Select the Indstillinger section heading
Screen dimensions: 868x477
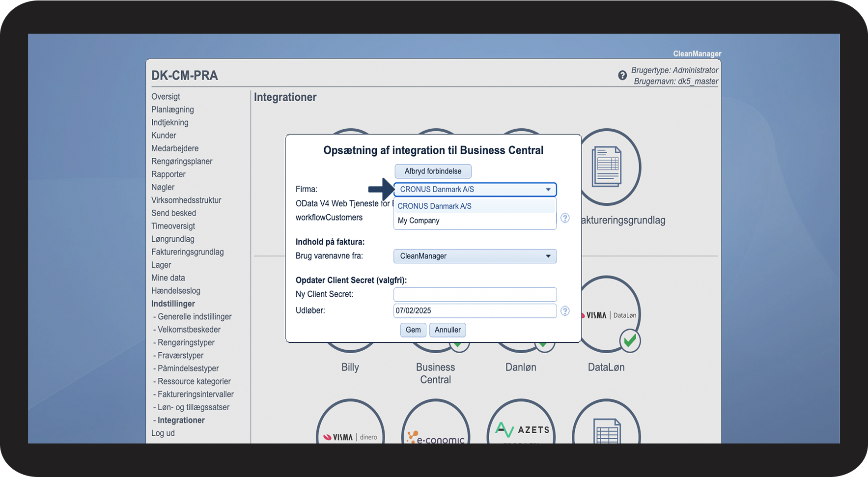coord(173,304)
